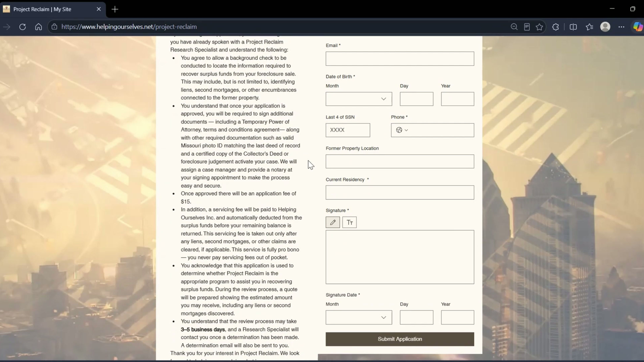Toggle split screen icon

coord(573,27)
